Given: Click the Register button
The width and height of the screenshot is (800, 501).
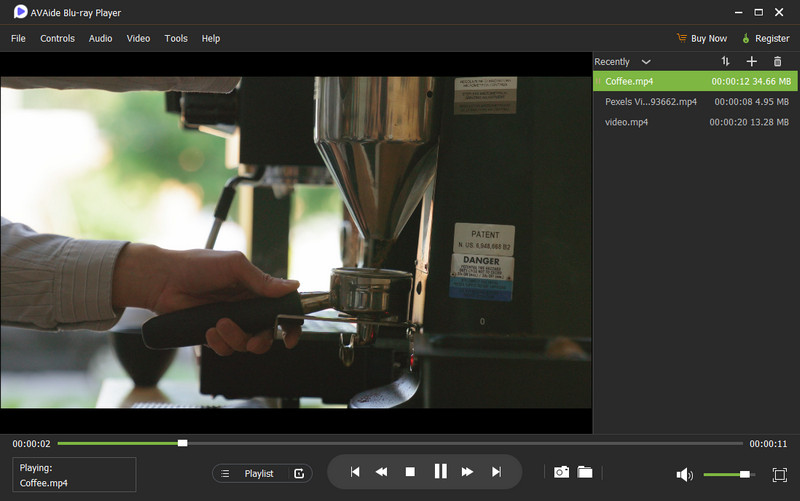Looking at the screenshot, I should click(x=765, y=38).
